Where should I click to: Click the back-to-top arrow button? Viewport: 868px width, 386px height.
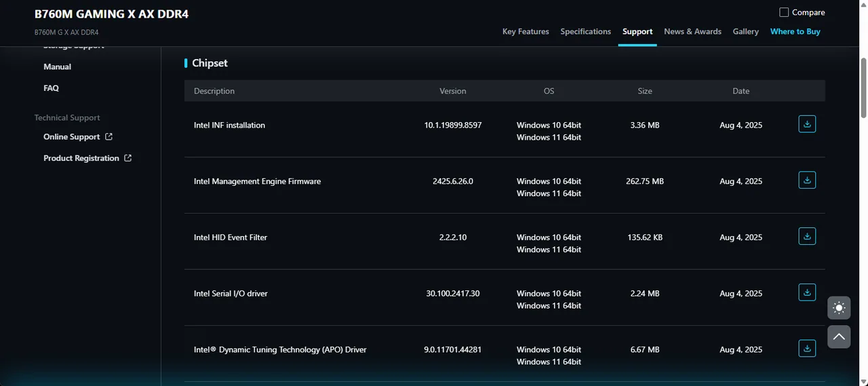pos(839,336)
